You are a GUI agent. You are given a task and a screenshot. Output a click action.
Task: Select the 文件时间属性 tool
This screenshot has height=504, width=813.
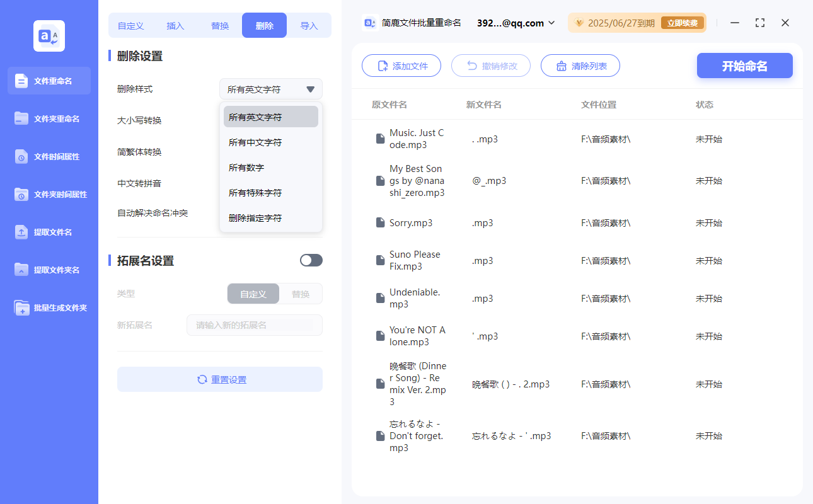[x=49, y=156]
